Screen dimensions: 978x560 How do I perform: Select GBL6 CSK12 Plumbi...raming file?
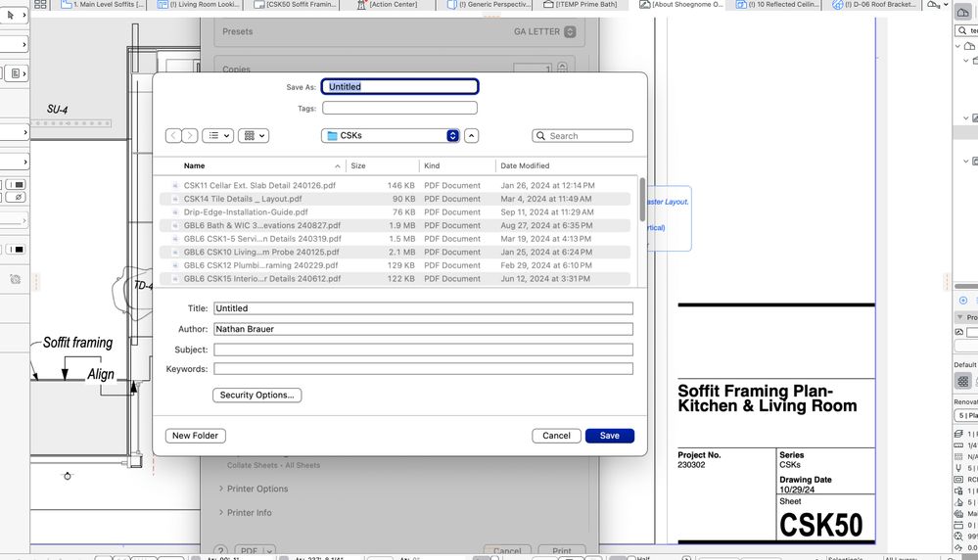coord(395,265)
